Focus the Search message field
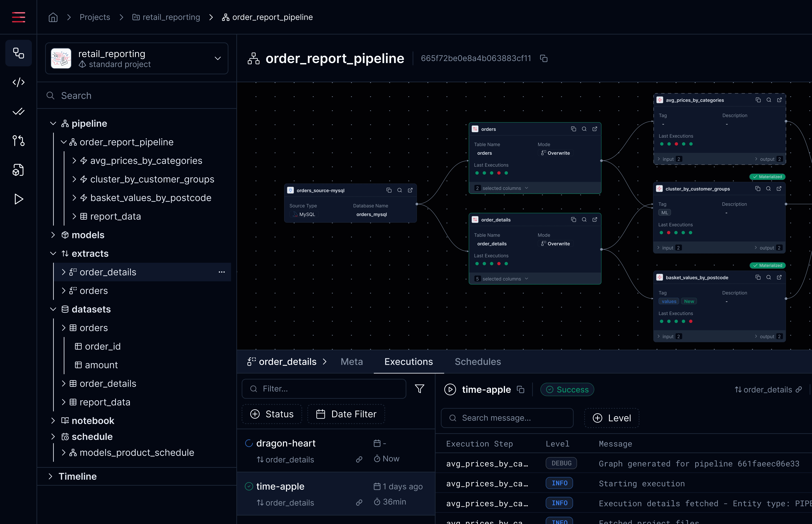 pos(507,418)
